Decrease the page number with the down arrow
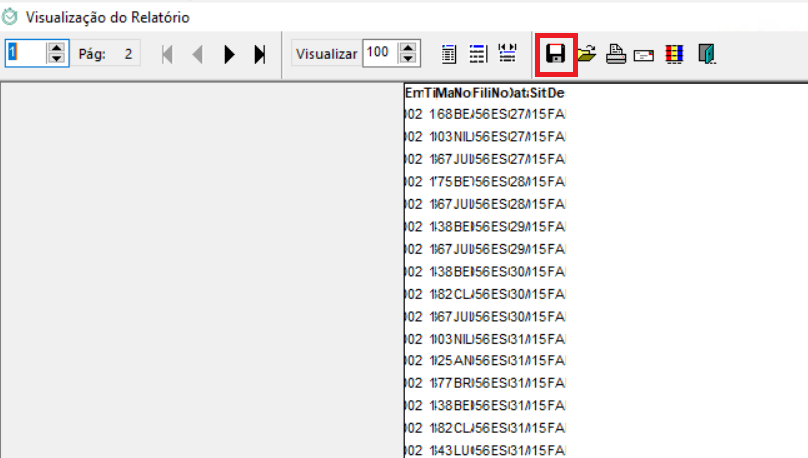The height and width of the screenshot is (458, 808). coord(57,59)
